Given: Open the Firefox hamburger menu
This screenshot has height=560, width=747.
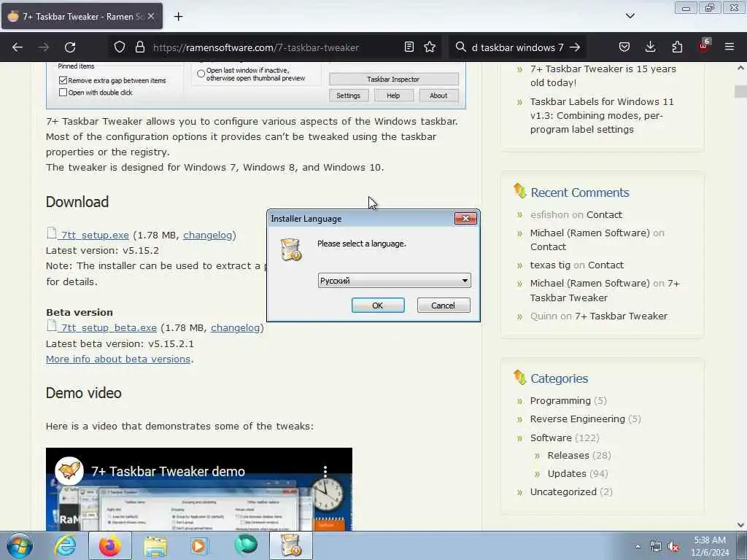Looking at the screenshot, I should tap(729, 47).
